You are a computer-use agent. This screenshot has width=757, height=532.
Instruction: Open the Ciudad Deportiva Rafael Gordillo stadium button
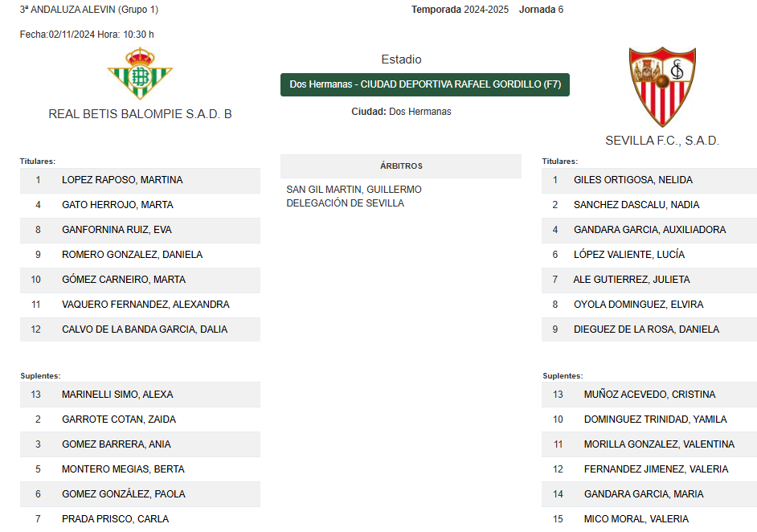click(425, 84)
